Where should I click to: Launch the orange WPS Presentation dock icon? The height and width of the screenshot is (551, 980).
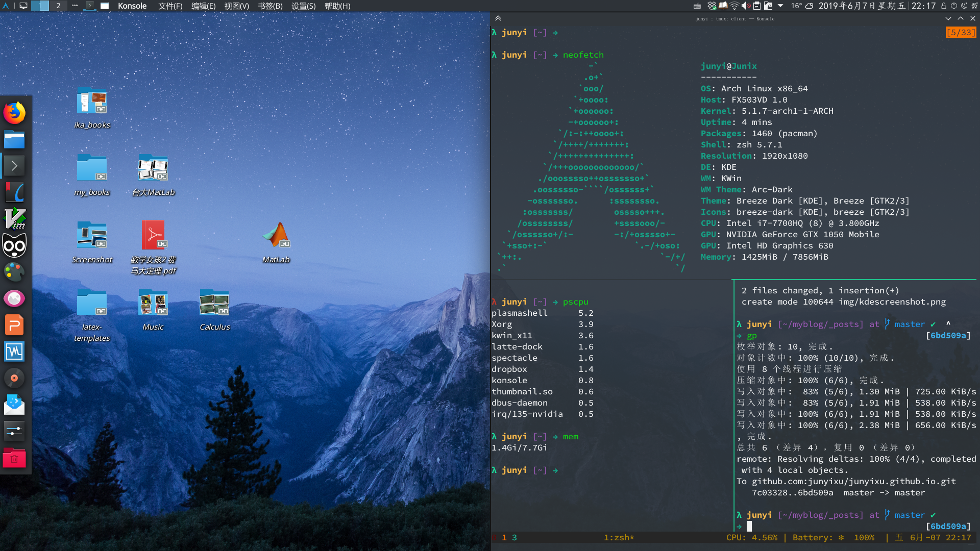pyautogui.click(x=14, y=325)
